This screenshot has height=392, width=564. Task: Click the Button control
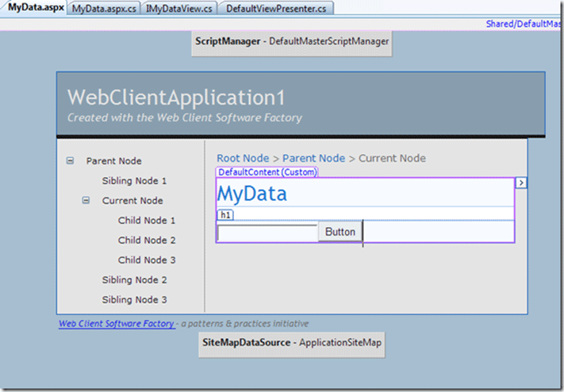coord(340,232)
